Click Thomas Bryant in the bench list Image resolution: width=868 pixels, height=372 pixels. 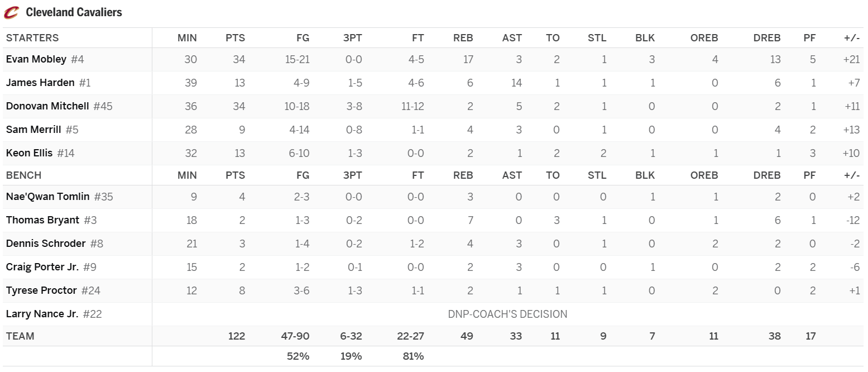tap(42, 220)
